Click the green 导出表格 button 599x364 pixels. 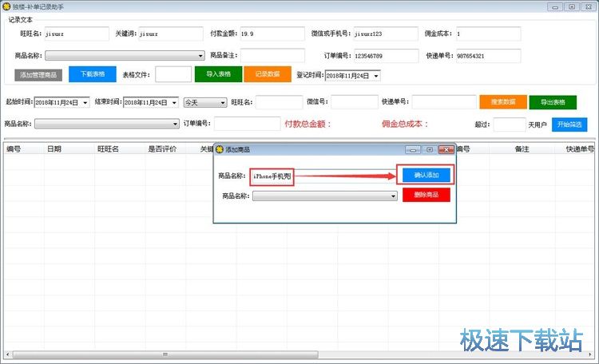pos(553,102)
